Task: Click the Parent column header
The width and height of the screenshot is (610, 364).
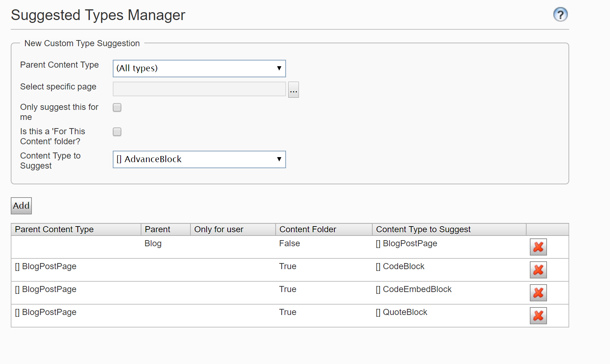Action: pos(158,229)
